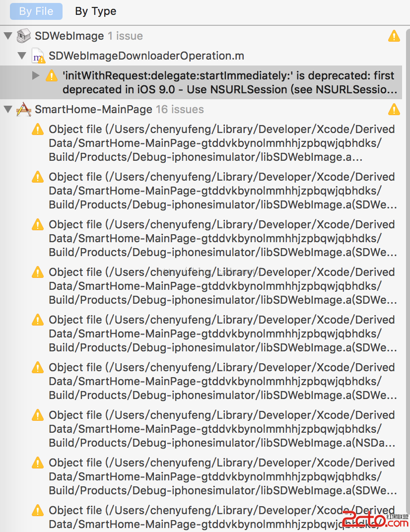This screenshot has width=410, height=532.
Task: Collapse SDWebImageDownloaderOperation.m file node
Action: tap(22, 55)
